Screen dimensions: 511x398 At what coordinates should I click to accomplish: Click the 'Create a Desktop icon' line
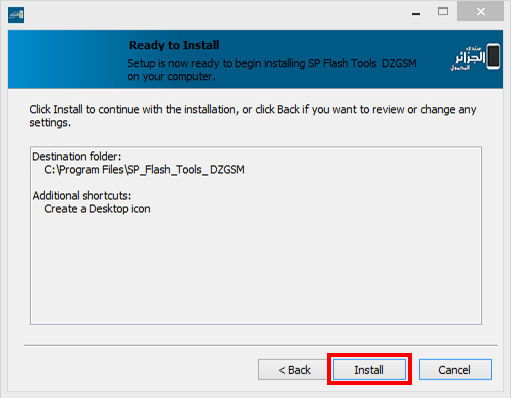pos(97,209)
